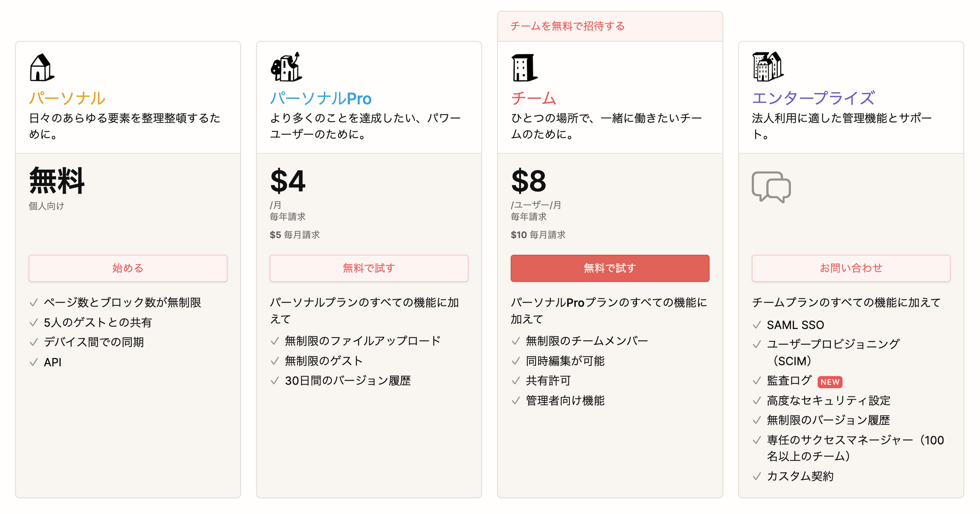Click the エンタープライズ plan title
Screen dimensions: 980x514
813,98
